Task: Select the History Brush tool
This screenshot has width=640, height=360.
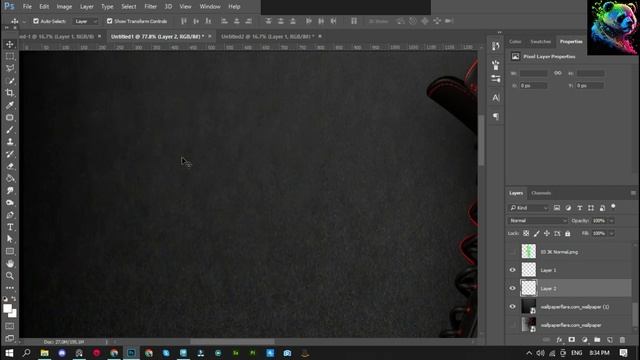Action: click(10, 154)
